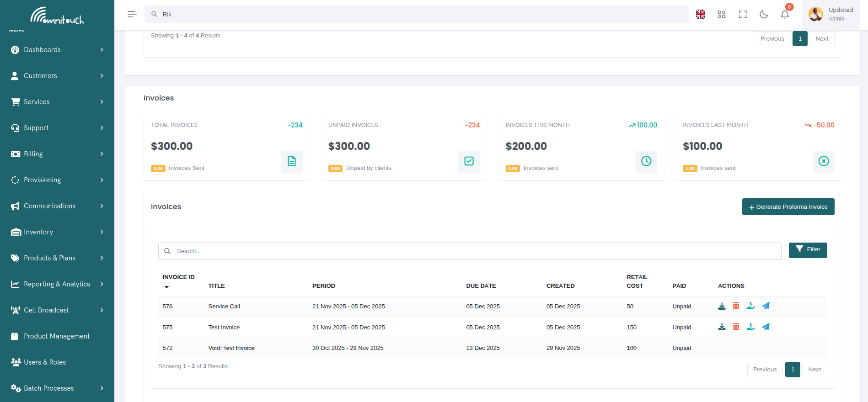Screen dimensions: 868x402
Task: Expand the Customers submenu
Action: coord(57,76)
